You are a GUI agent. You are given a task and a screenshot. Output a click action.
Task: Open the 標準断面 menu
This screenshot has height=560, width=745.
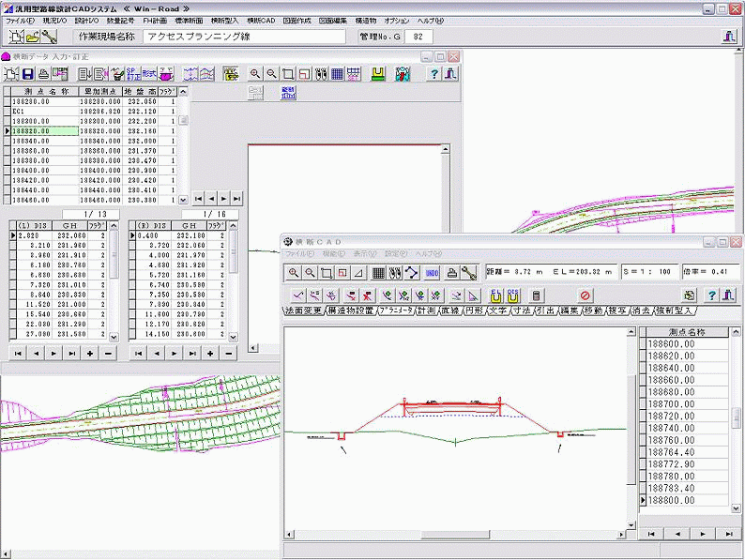point(200,20)
